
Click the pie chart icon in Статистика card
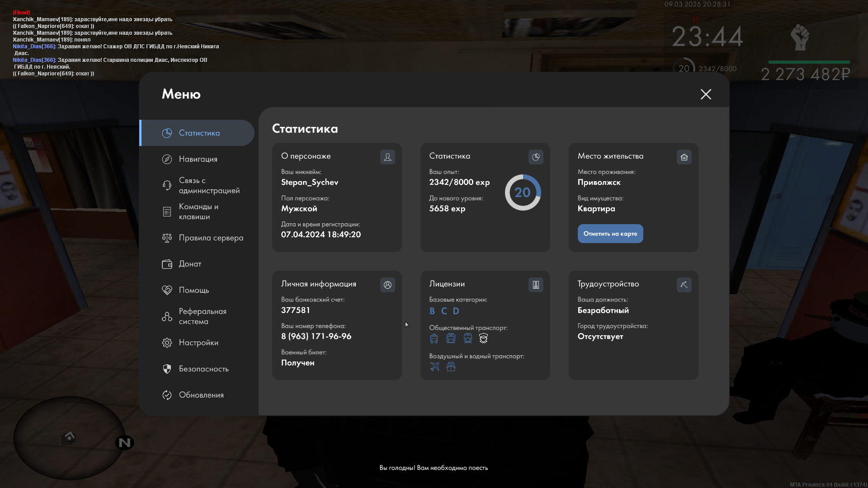pyautogui.click(x=536, y=157)
